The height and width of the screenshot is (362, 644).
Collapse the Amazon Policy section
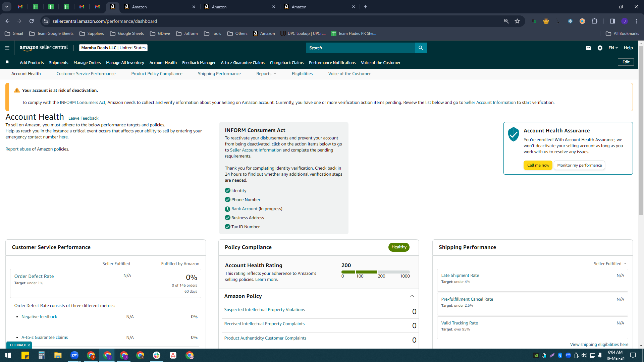pyautogui.click(x=412, y=296)
